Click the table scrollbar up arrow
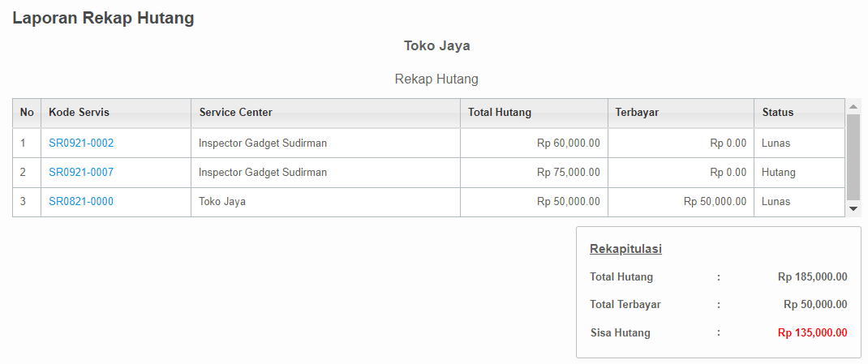 coord(853,106)
